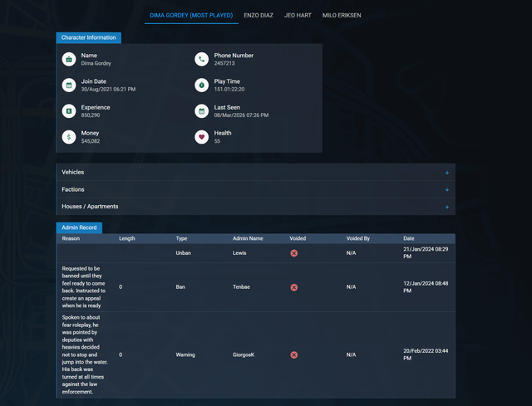This screenshot has height=406, width=532.
Task: Click the Last Seen calendar icon
Action: [201, 111]
